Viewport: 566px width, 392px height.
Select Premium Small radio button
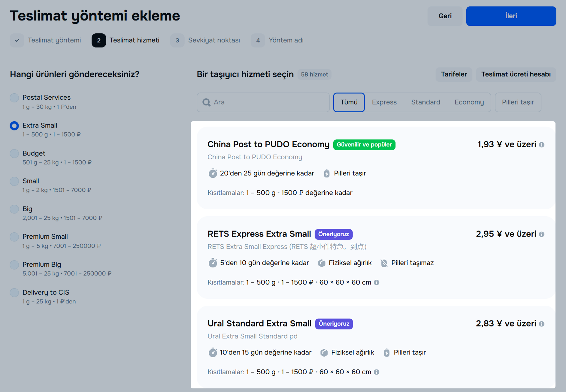[x=14, y=237]
